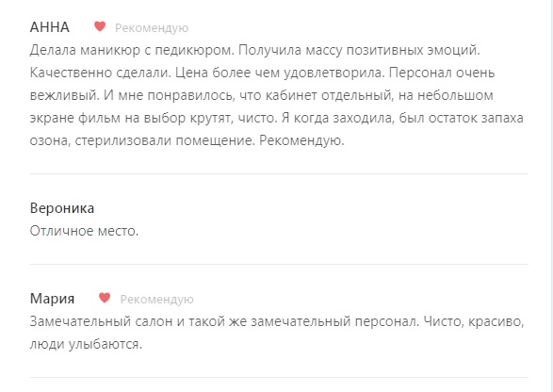Screen dimensions: 553x392
Task: Open reviewer name Вероника
Action: tap(62, 208)
